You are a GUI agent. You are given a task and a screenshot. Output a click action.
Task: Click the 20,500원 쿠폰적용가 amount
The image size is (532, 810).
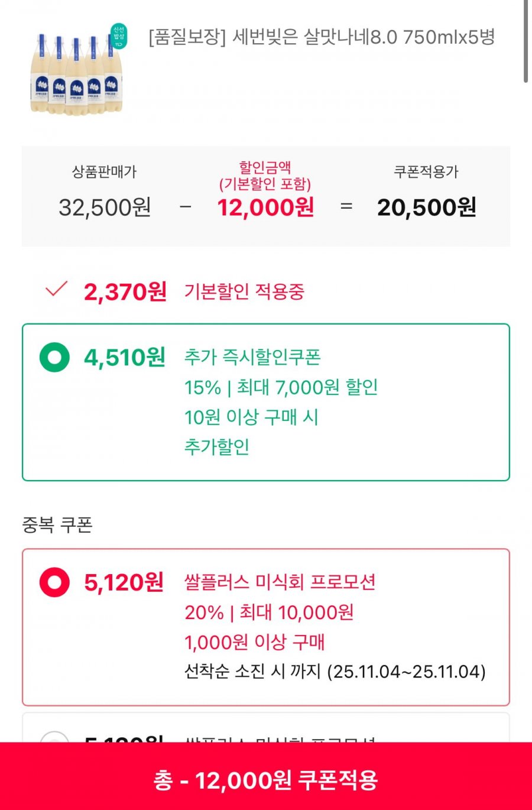tap(427, 208)
